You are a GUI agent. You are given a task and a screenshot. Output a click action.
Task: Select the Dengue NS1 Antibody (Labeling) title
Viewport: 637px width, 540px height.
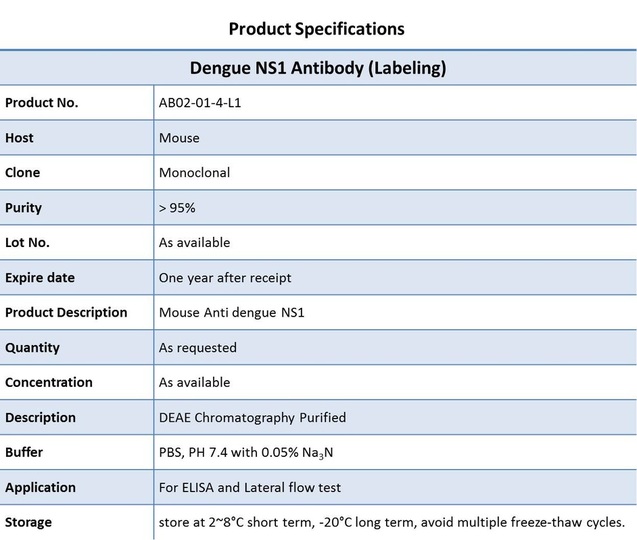pos(318,68)
